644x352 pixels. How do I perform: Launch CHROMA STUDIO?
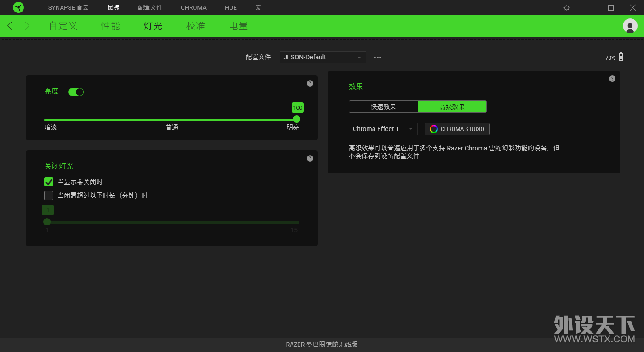pos(457,129)
